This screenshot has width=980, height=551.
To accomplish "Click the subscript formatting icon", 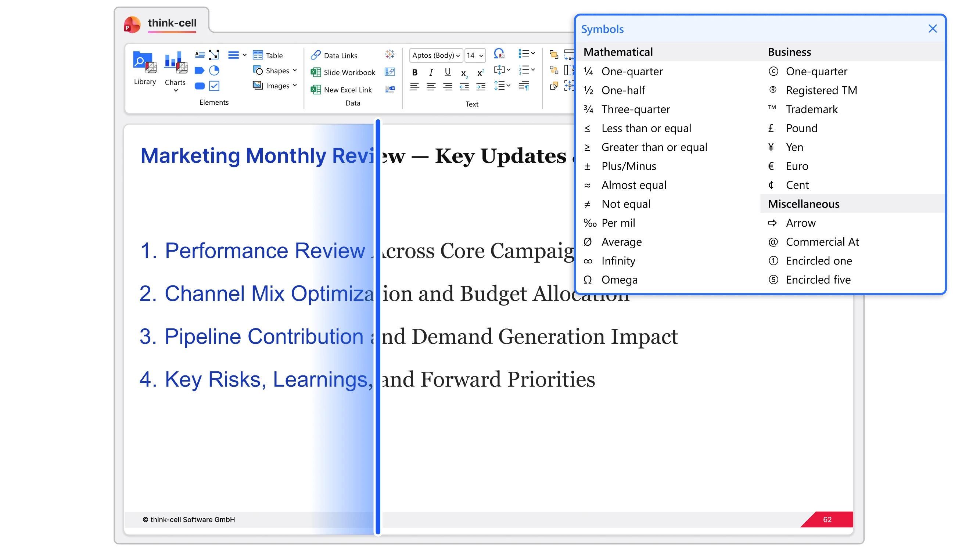I will [464, 73].
